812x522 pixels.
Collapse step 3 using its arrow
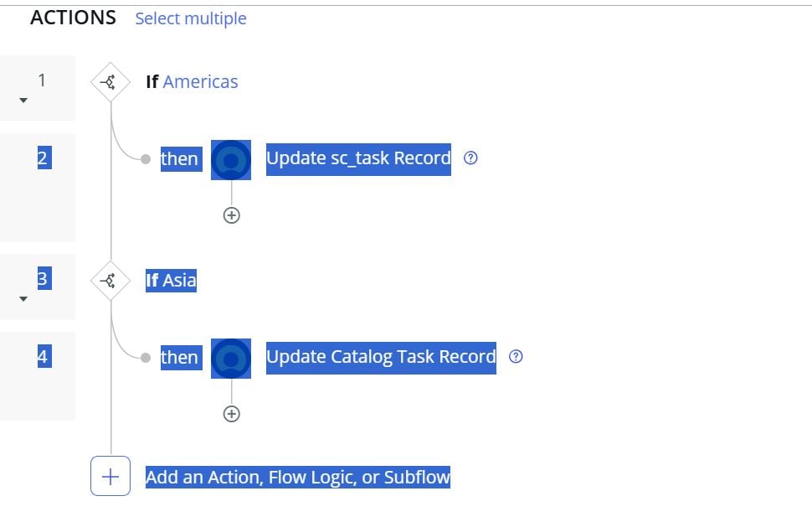pyautogui.click(x=23, y=299)
